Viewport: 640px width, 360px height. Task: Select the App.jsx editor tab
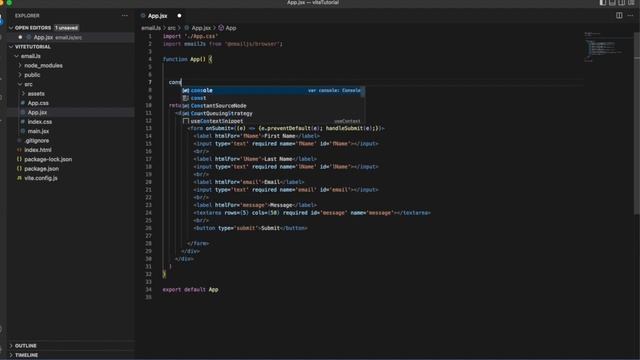[161, 16]
